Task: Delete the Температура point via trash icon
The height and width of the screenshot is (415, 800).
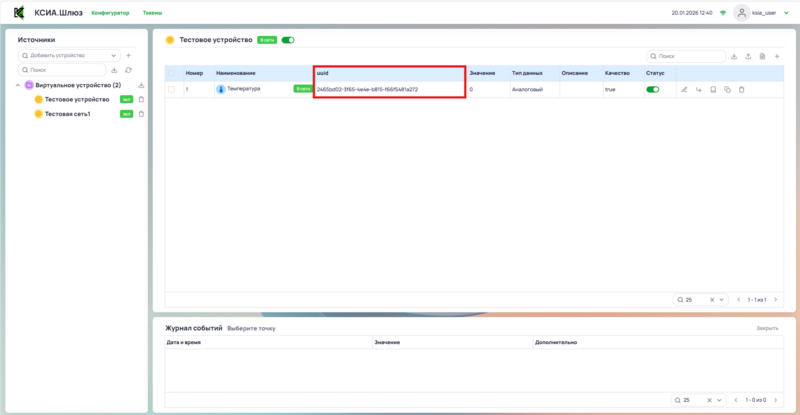Action: click(x=741, y=90)
